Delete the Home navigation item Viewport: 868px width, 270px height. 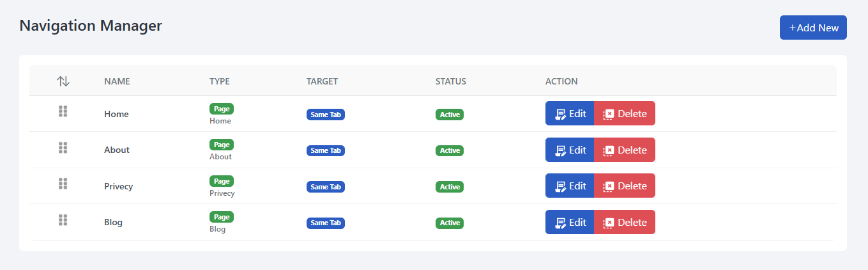tap(624, 114)
